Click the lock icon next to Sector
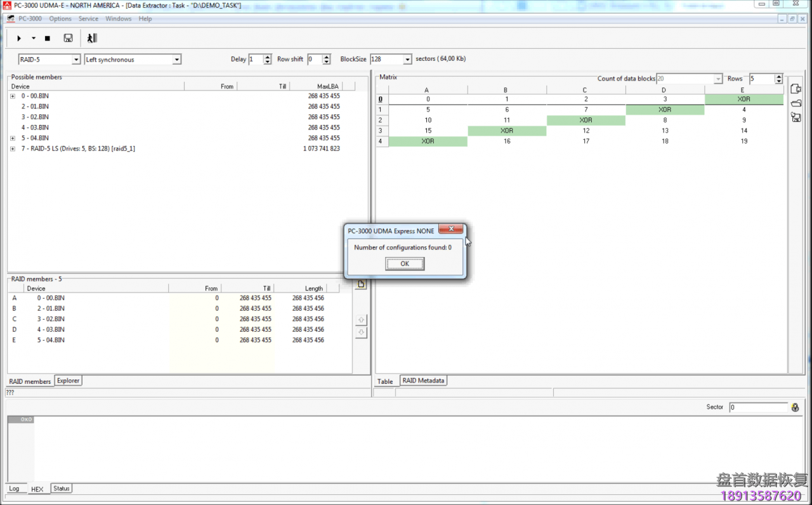This screenshot has width=812, height=505. click(x=795, y=407)
